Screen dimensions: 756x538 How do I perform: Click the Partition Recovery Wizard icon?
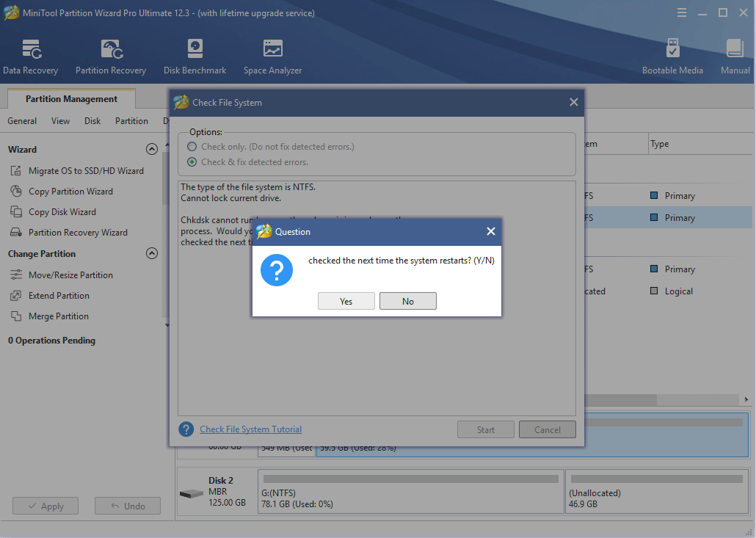tap(16, 233)
